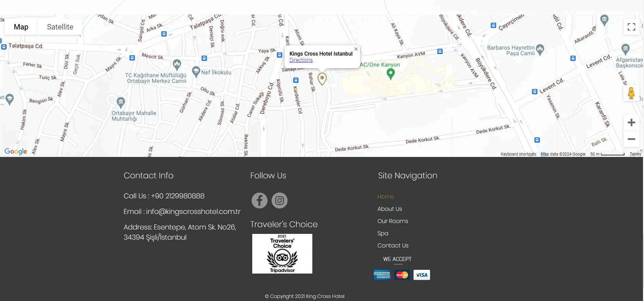Click the Street View pegman icon
This screenshot has height=301, width=644.
(631, 93)
